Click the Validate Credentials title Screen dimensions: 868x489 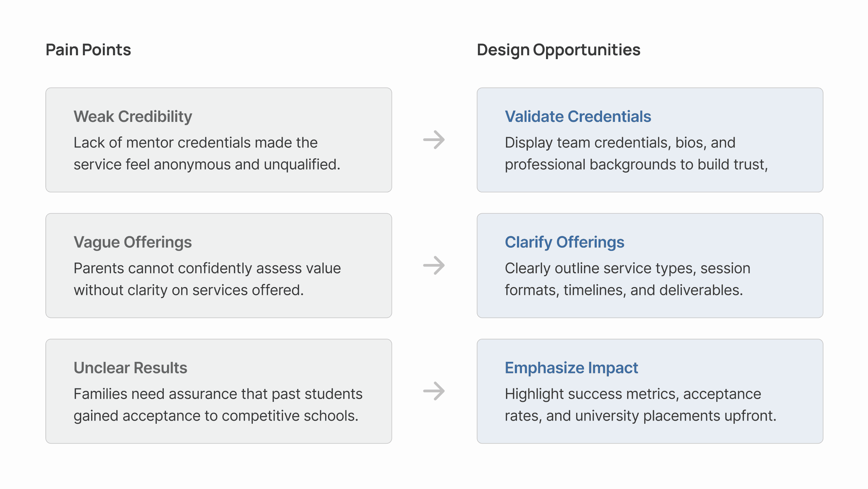point(578,117)
